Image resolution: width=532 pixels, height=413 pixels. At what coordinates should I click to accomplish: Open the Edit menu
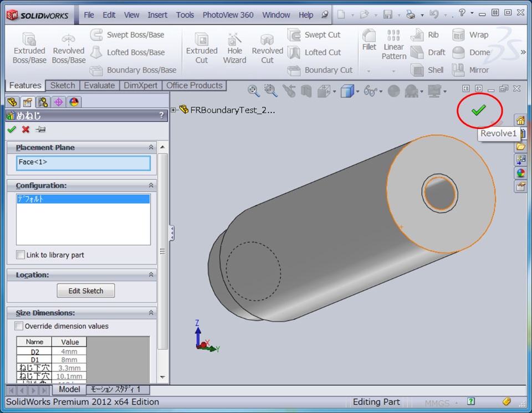(109, 15)
